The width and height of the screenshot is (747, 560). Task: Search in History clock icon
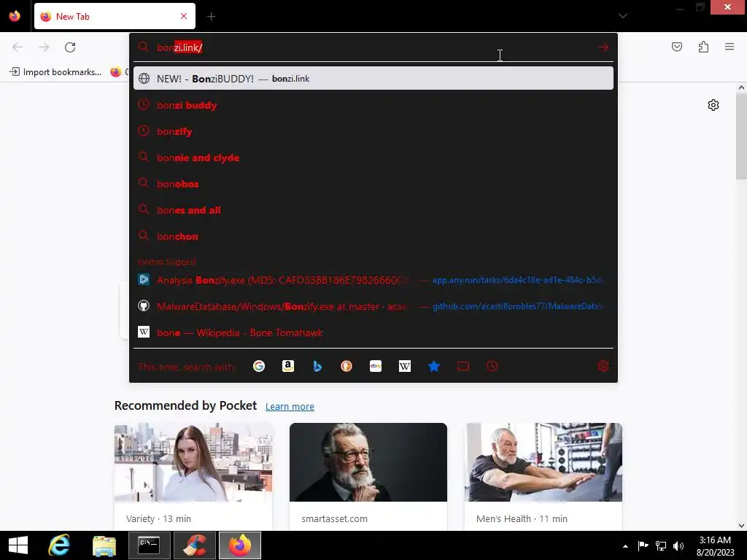click(x=492, y=366)
